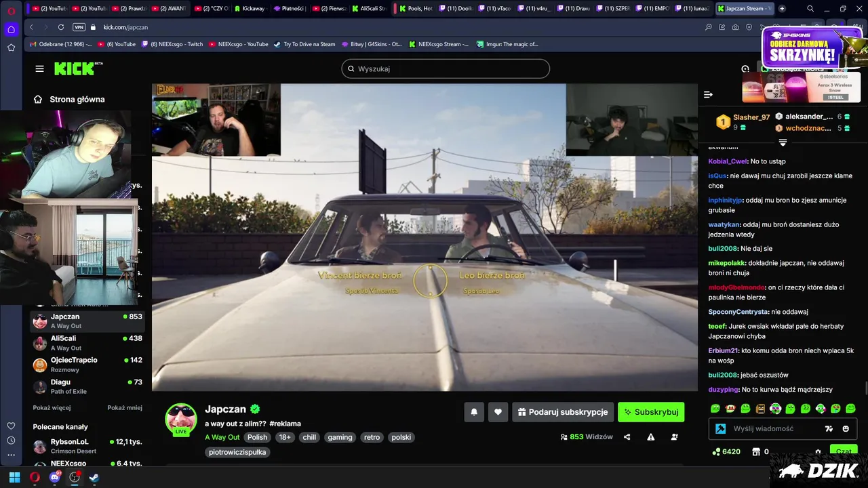Switch to the Kickaway browser tab

click(250, 9)
